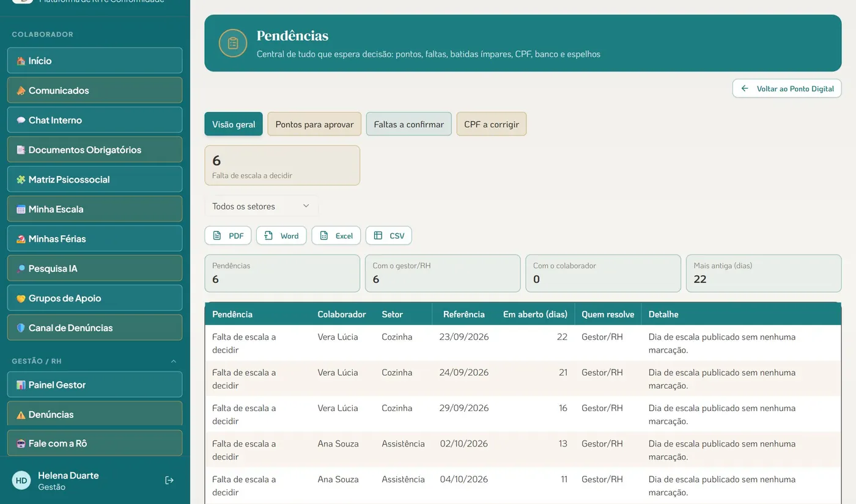This screenshot has height=504, width=856.
Task: Click Voltar ao Ponto Digital button
Action: pos(787,89)
